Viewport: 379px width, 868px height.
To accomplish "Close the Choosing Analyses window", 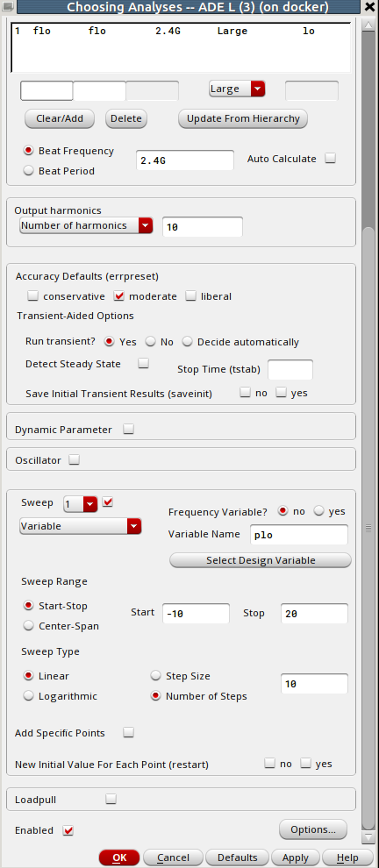I will [370, 7].
